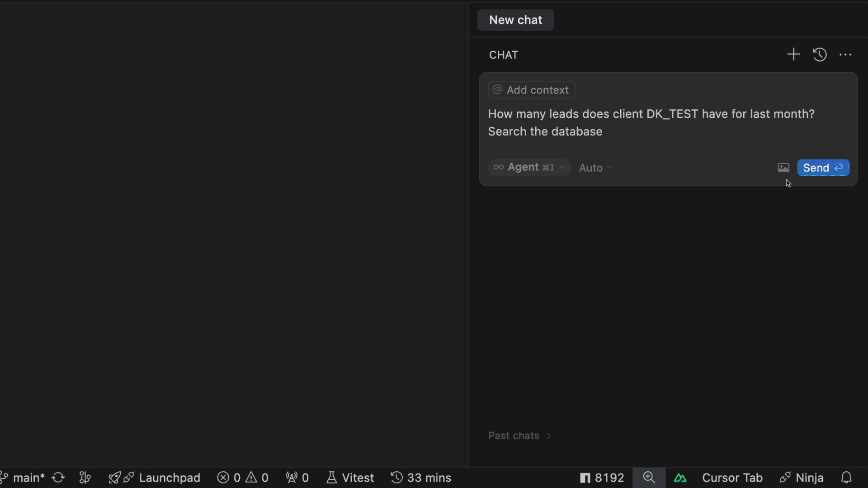This screenshot has width=868, height=488.
Task: Click the green Nuxt logo icon
Action: (680, 478)
